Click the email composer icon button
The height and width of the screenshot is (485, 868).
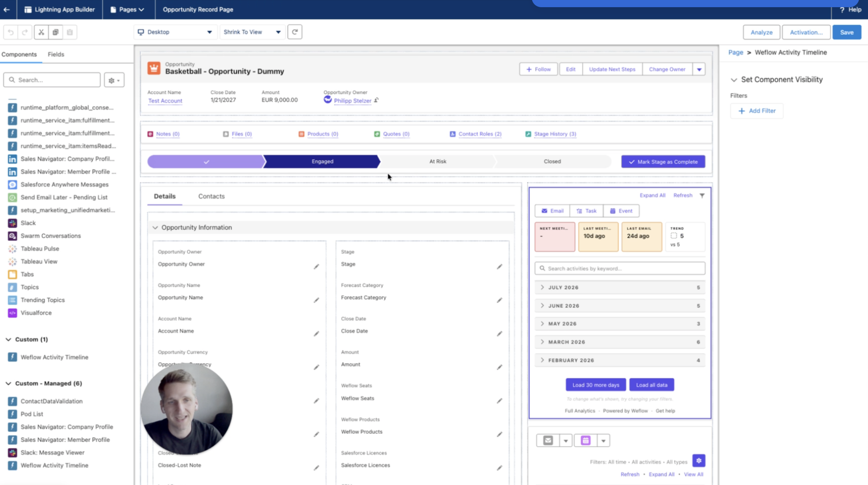pyautogui.click(x=548, y=440)
